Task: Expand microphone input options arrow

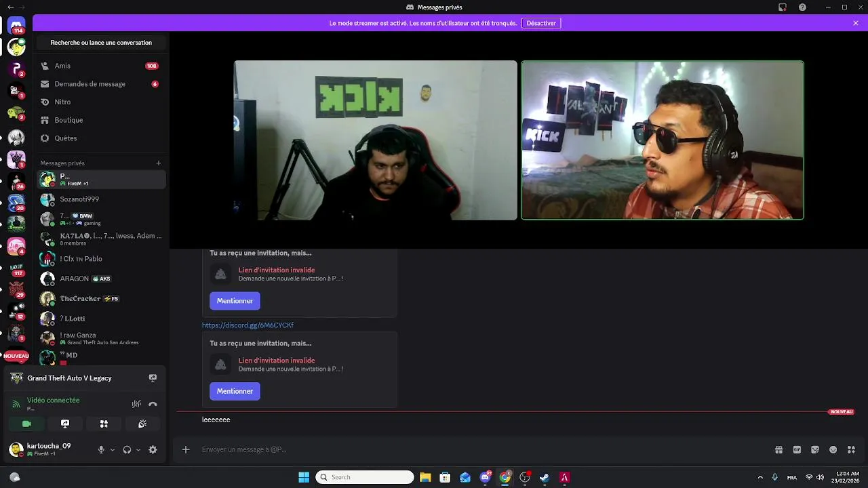Action: 113,449
